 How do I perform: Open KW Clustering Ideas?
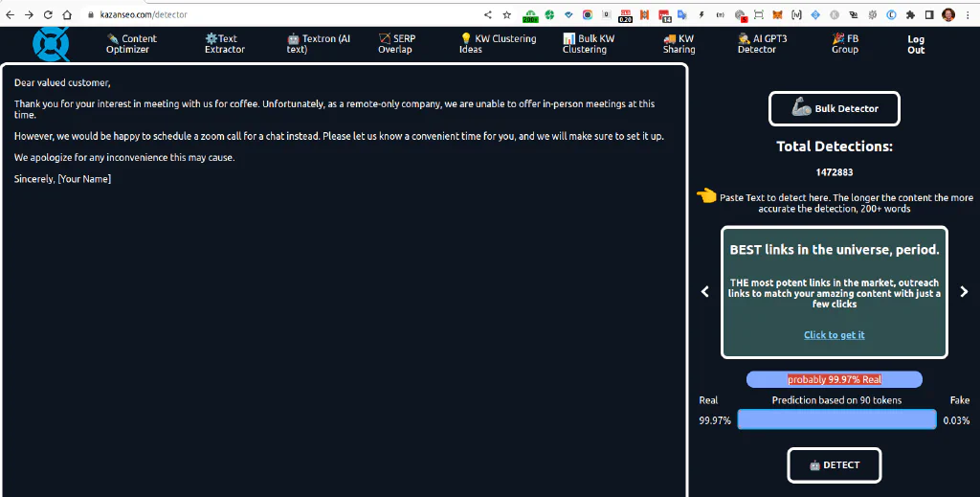(498, 44)
